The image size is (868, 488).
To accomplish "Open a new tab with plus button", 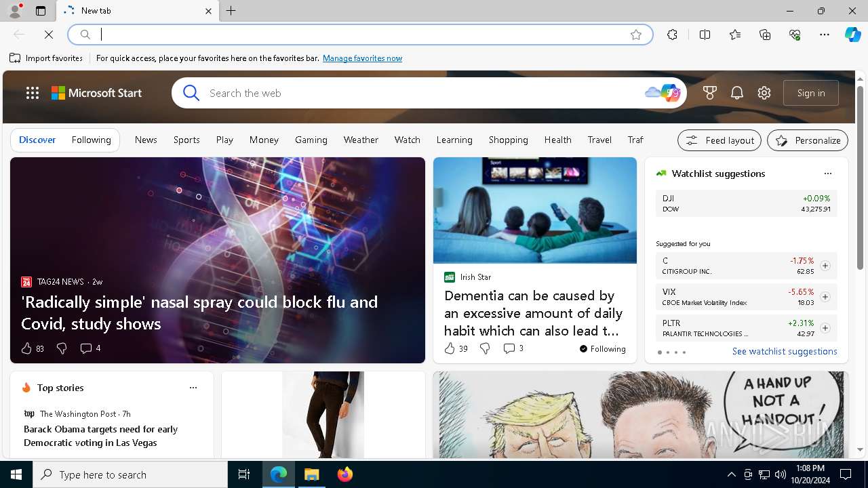I will click(231, 11).
